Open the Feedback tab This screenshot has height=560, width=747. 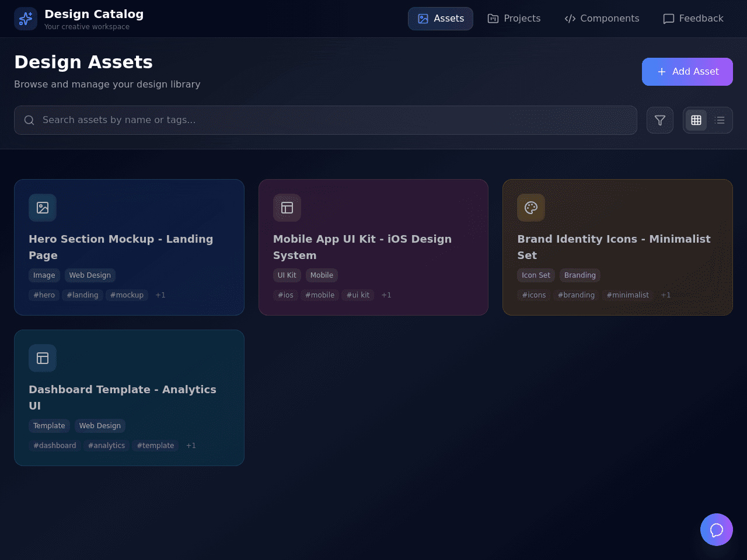click(x=693, y=19)
